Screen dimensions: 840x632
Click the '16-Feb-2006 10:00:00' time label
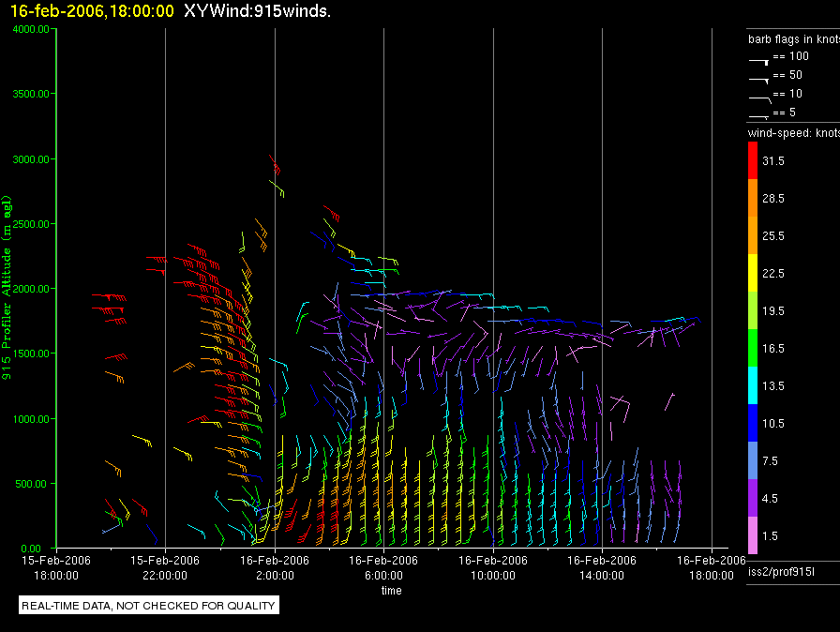(493, 567)
